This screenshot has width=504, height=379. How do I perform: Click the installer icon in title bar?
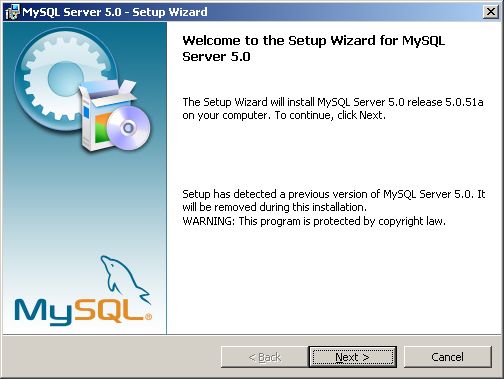tap(12, 12)
